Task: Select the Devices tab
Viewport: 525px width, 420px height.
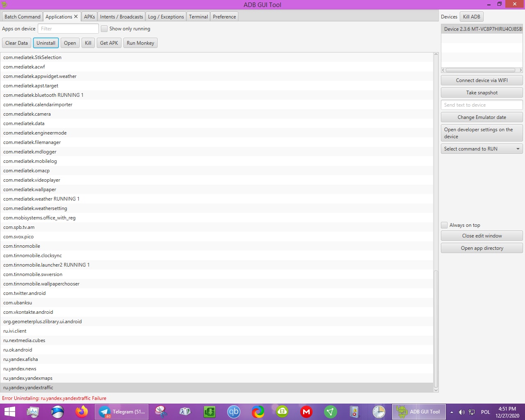Action: click(449, 17)
